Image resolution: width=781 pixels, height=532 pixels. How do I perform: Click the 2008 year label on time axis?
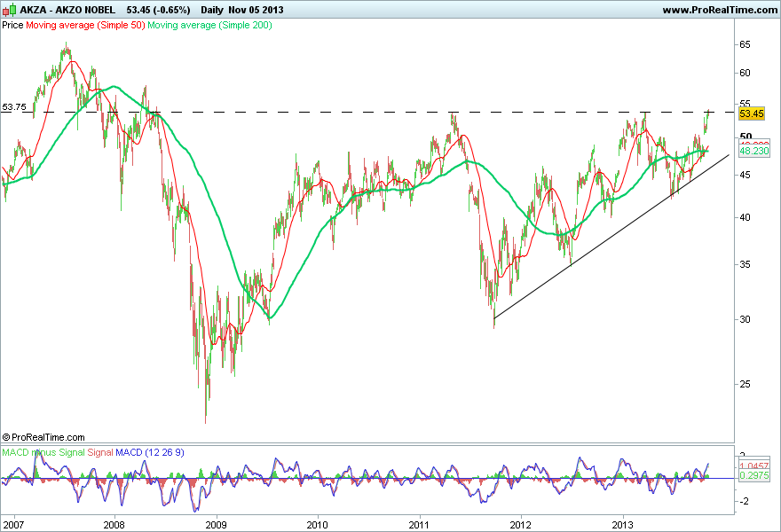[114, 525]
